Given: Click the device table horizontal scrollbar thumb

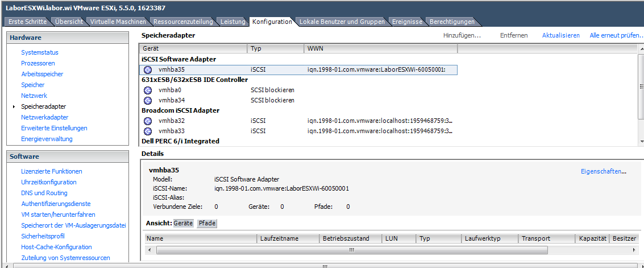Looking at the screenshot, I should click(352, 250).
